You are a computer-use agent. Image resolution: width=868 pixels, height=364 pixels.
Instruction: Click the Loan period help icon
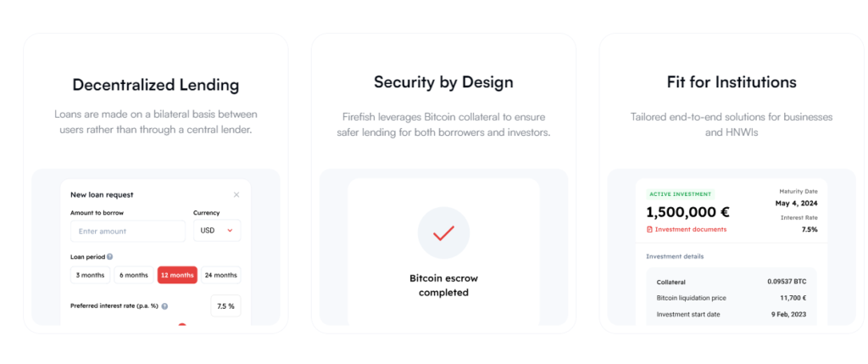[110, 256]
